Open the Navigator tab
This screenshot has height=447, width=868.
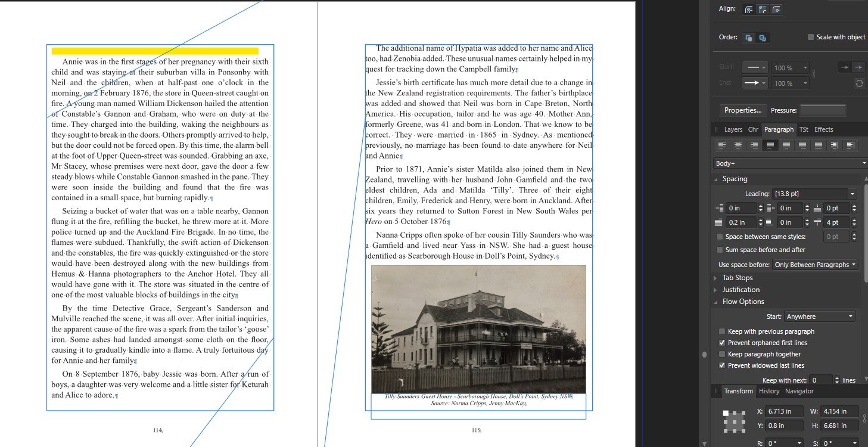pos(799,391)
